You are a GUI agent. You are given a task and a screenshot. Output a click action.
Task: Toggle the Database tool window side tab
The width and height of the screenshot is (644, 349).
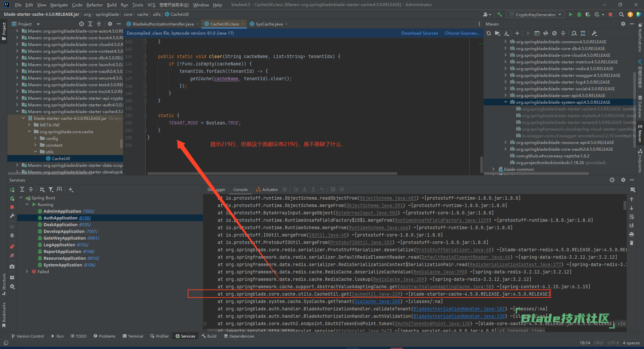point(640,106)
